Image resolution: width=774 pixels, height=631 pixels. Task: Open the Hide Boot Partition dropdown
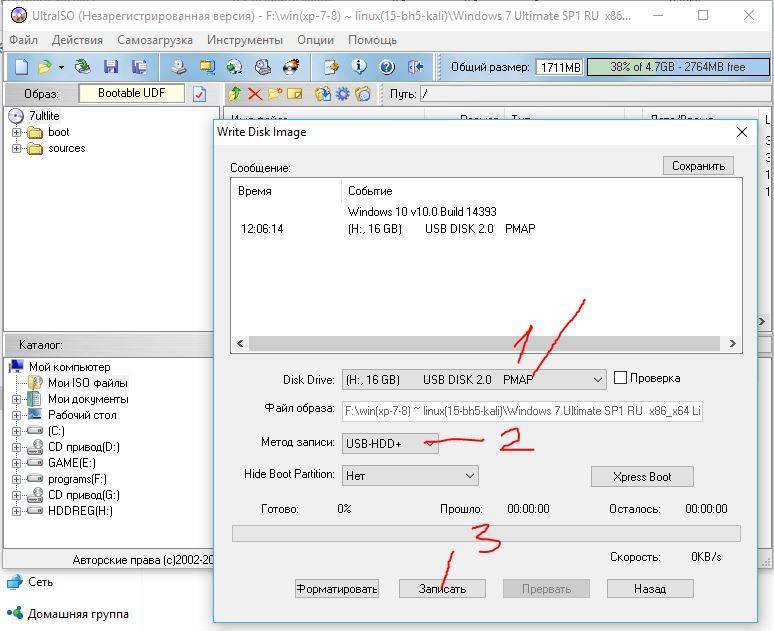pos(410,475)
